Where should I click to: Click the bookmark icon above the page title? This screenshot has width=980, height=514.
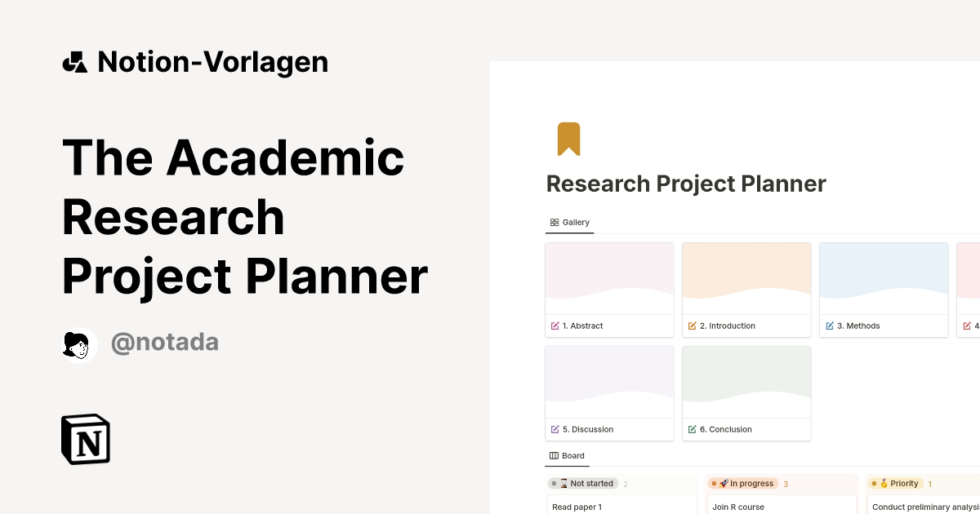568,139
